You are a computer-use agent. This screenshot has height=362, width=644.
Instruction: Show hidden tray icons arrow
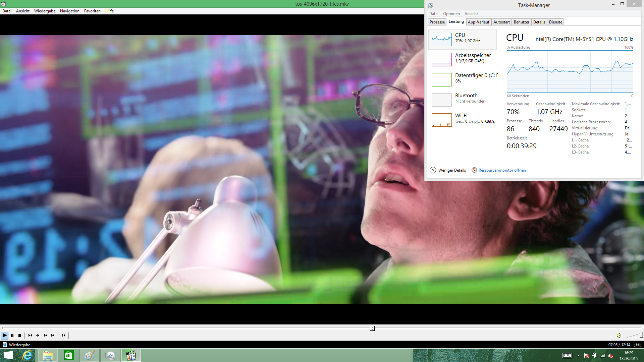coord(578,356)
